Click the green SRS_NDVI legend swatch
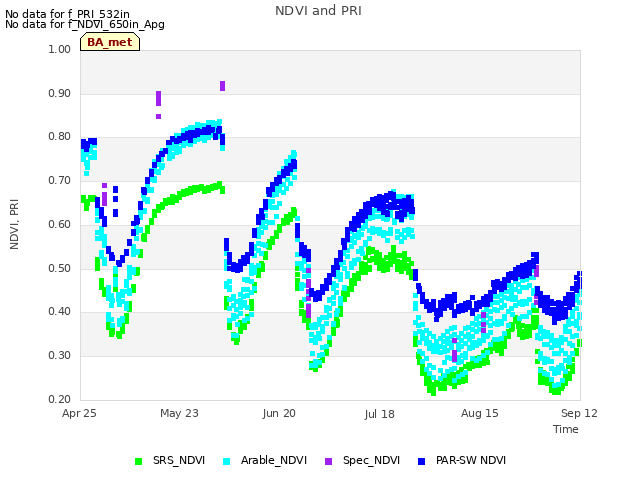 pyautogui.click(x=138, y=461)
